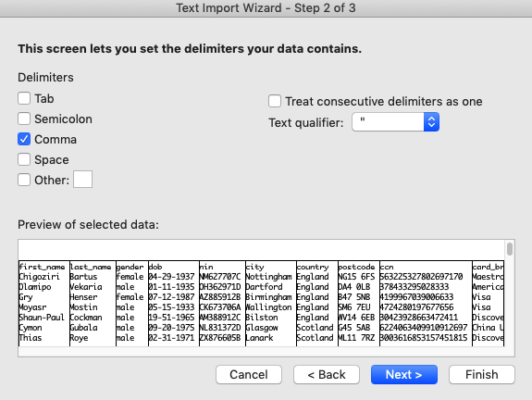Click the Birmingham city cell
Image resolution: width=532 pixels, height=400 pixels.
point(268,297)
